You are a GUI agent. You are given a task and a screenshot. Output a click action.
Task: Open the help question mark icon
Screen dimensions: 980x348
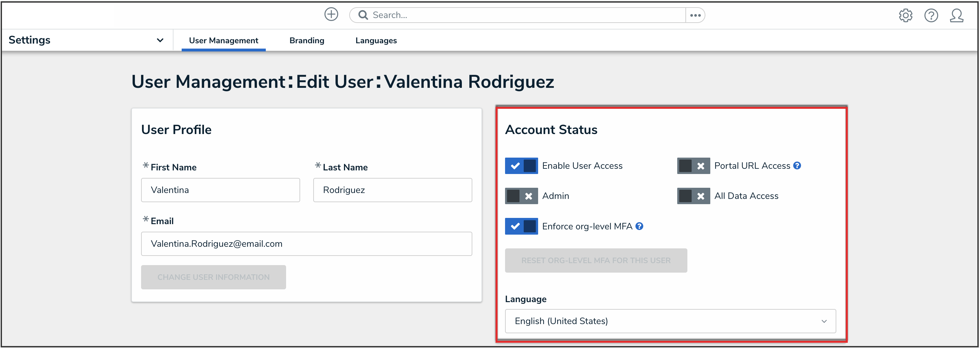pyautogui.click(x=931, y=16)
